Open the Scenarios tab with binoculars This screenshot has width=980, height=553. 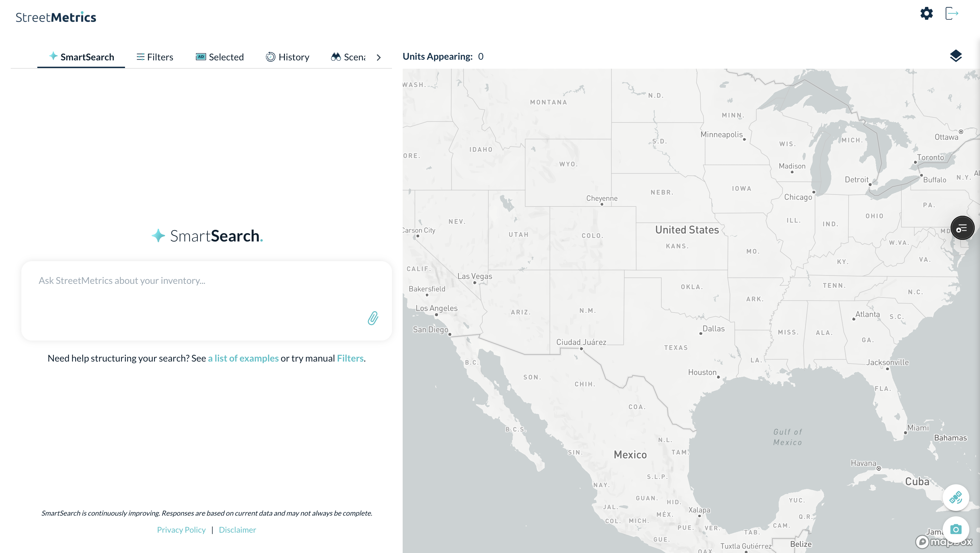click(348, 57)
